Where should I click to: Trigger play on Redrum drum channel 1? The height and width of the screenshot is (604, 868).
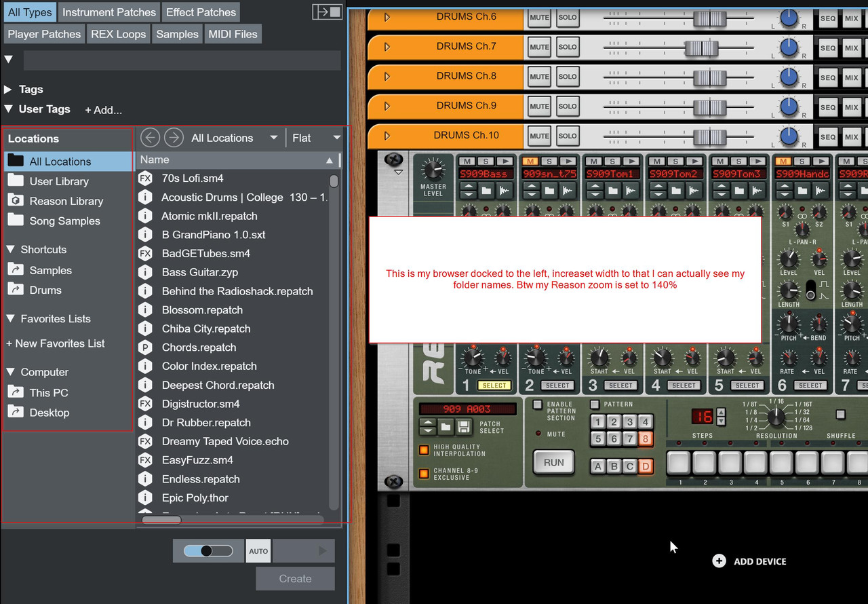[504, 162]
